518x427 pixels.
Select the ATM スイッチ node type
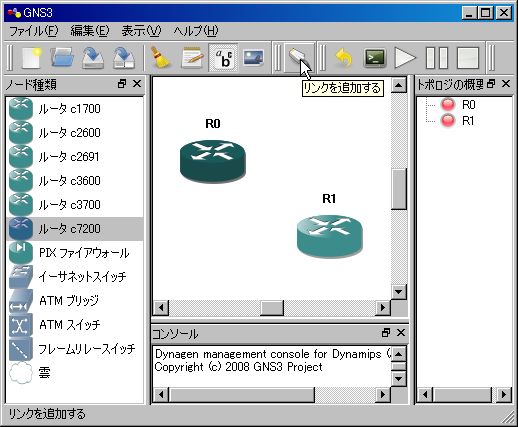(x=75, y=325)
